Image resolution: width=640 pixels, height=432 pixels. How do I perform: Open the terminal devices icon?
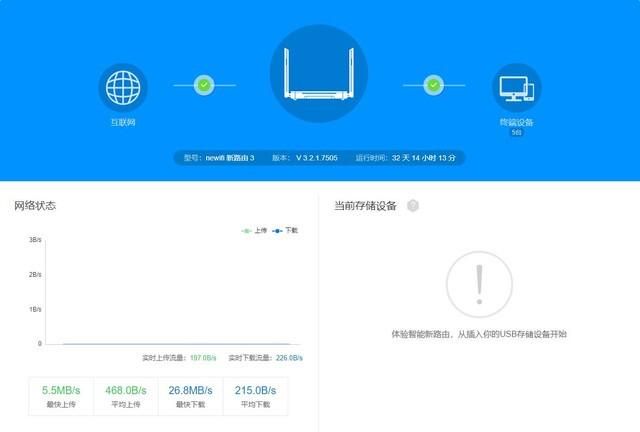coord(516,87)
